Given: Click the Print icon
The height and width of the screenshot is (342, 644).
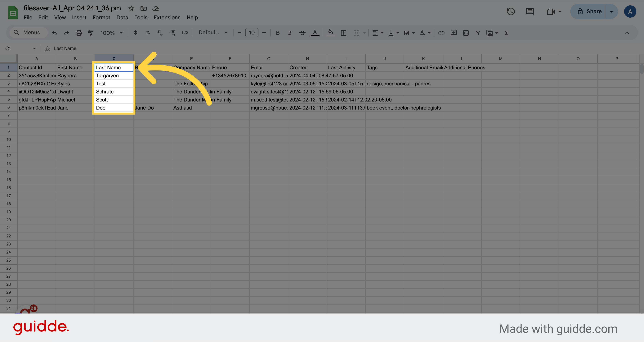Looking at the screenshot, I should click(x=79, y=33).
